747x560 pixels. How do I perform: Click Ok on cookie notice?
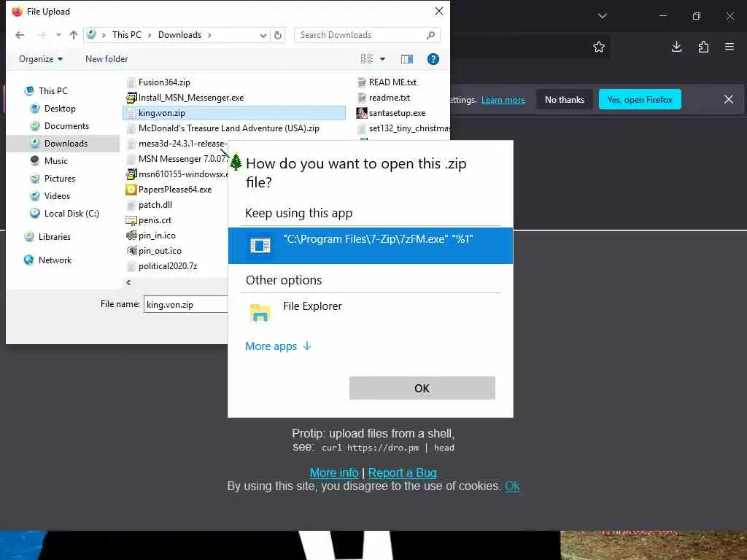[x=512, y=486]
